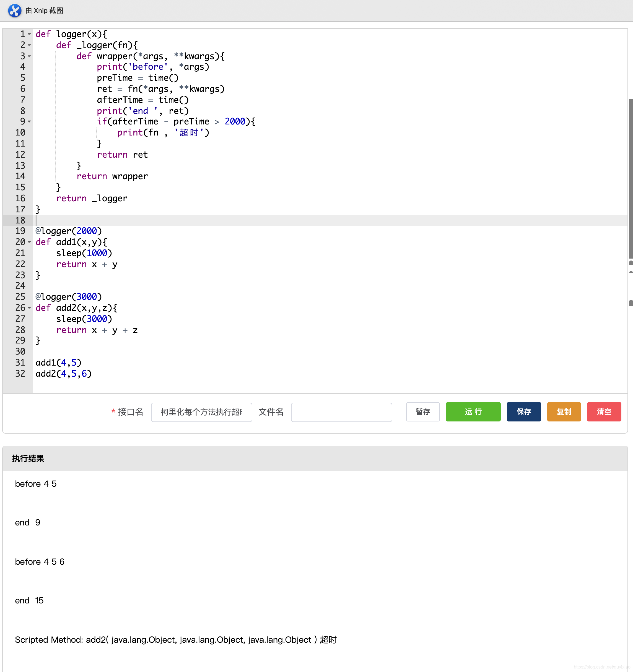633x672 pixels.
Task: Fold the add1 function at line 20
Action: (x=29, y=242)
